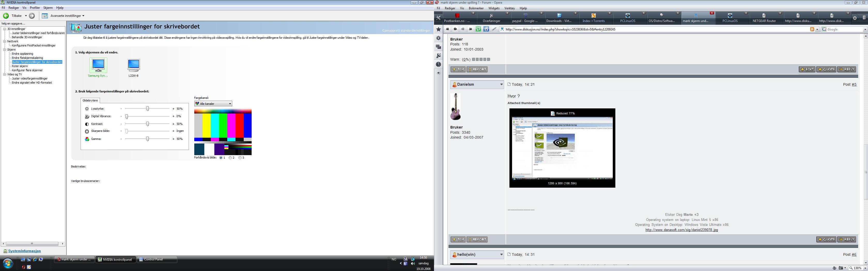Open a new tab with plus button
Image resolution: width=868 pixels, height=271 pixels.
tap(855, 18)
